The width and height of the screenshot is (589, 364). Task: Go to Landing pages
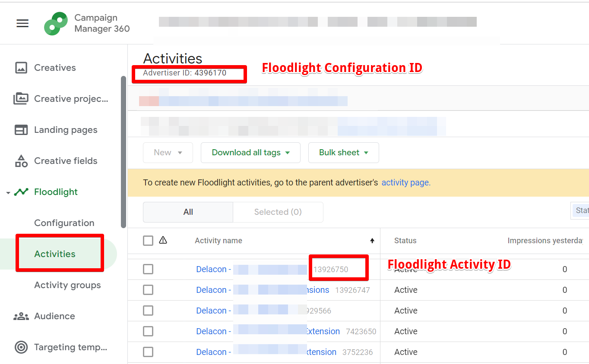[66, 130]
